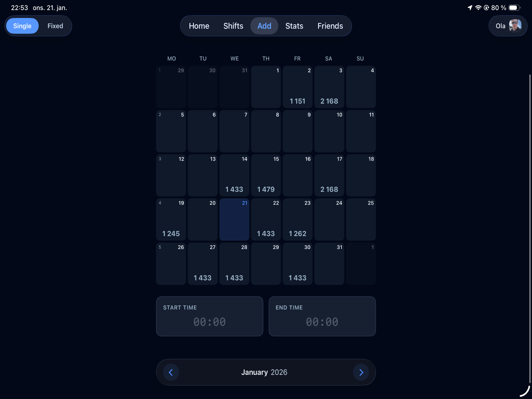Viewport: 532px width, 399px height.
Task: Select January 12 day cell
Action: click(171, 175)
